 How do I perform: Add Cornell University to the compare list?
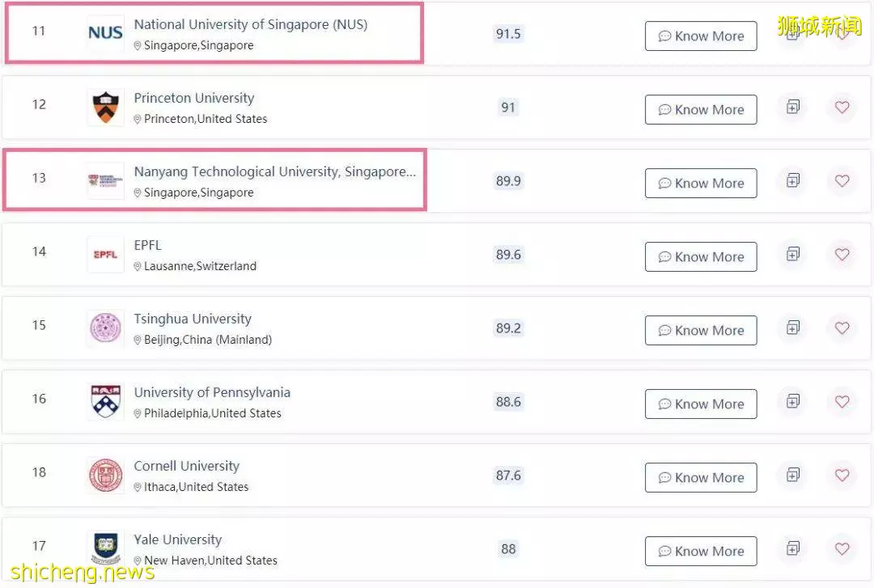792,475
